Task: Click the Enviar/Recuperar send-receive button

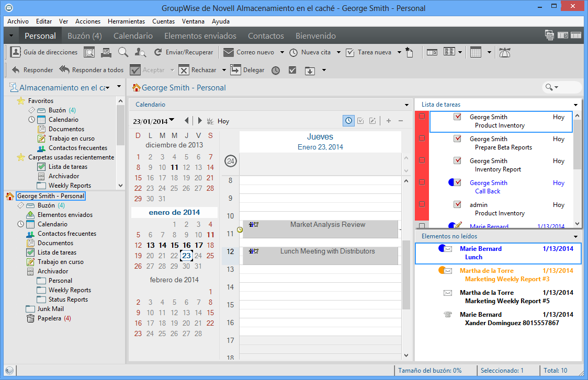Action: [184, 52]
